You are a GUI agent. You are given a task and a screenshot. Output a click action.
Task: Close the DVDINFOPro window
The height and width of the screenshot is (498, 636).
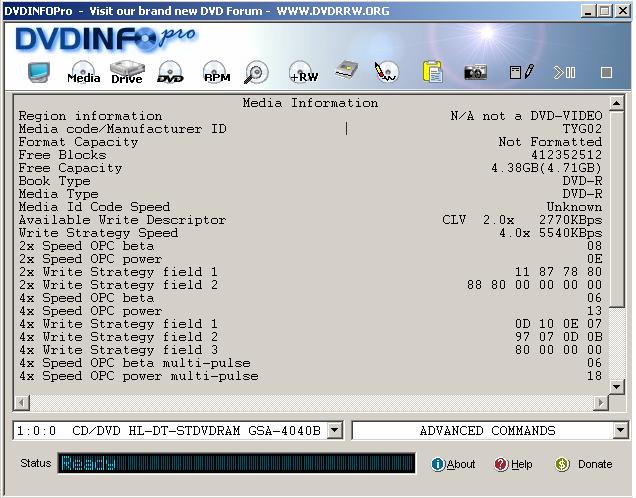(622, 11)
